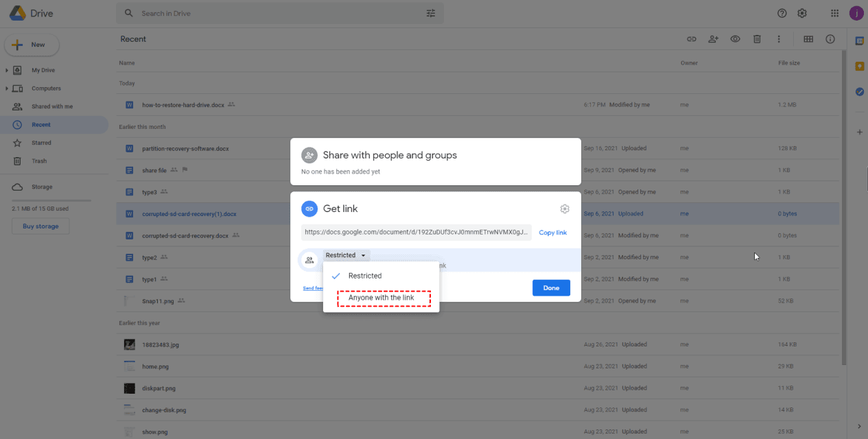The image size is (868, 439).
Task: Click the Copy link button
Action: click(552, 233)
